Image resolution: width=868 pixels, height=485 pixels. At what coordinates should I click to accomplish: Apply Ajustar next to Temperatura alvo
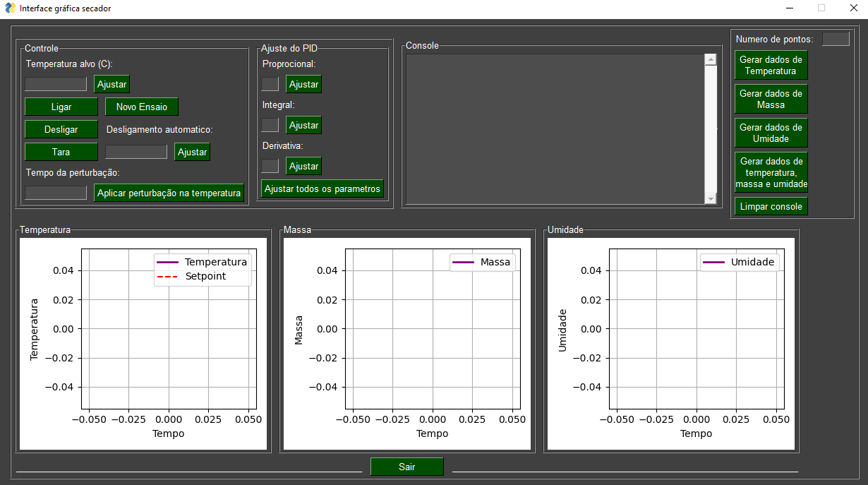(111, 83)
